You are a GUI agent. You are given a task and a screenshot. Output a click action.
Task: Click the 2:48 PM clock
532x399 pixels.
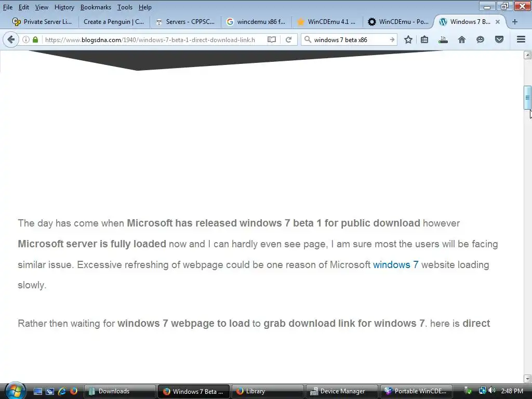coord(512,391)
